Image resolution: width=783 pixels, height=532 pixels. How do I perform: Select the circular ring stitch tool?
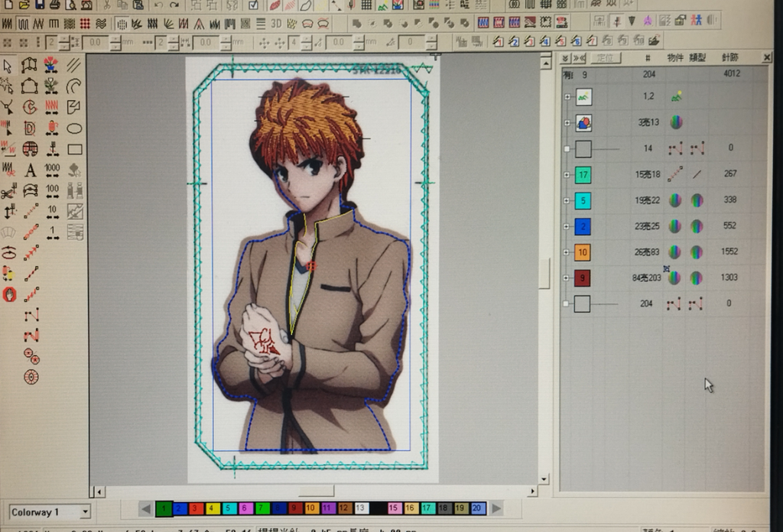coord(31,377)
